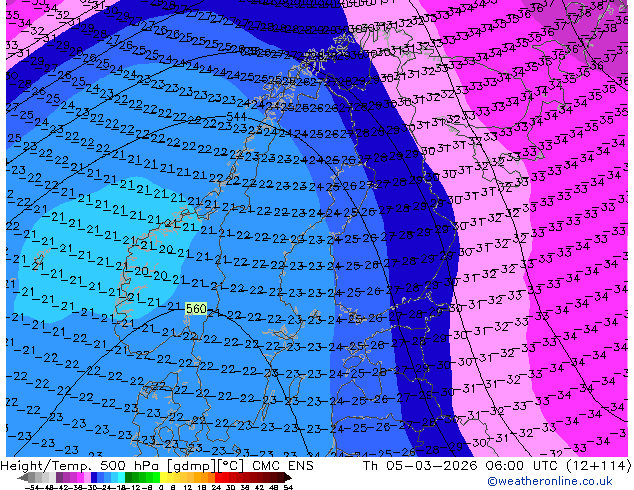Click the "[gdmp][°C]" units label
Viewport: 634px width, 490px height.
coord(206,466)
